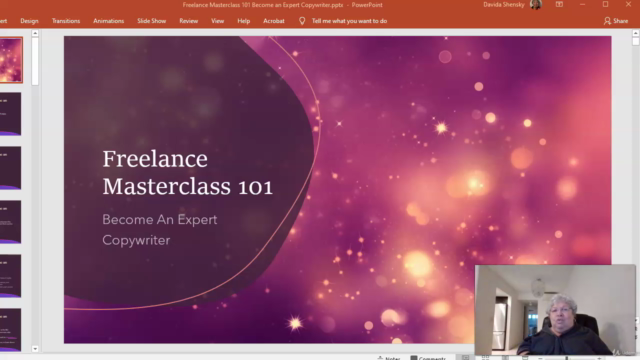This screenshot has height=360, width=640.
Task: Click the thumbnail pane scroll-up arrow
Action: coord(35,33)
